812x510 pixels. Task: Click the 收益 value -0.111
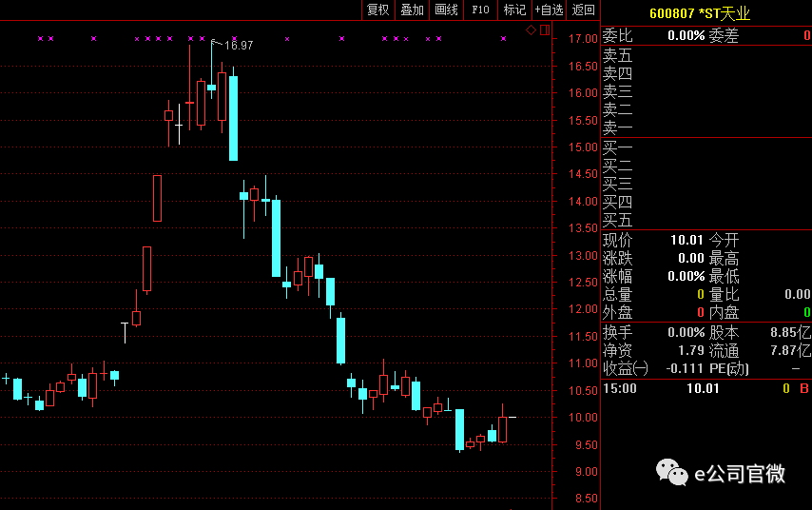pyautogui.click(x=685, y=368)
